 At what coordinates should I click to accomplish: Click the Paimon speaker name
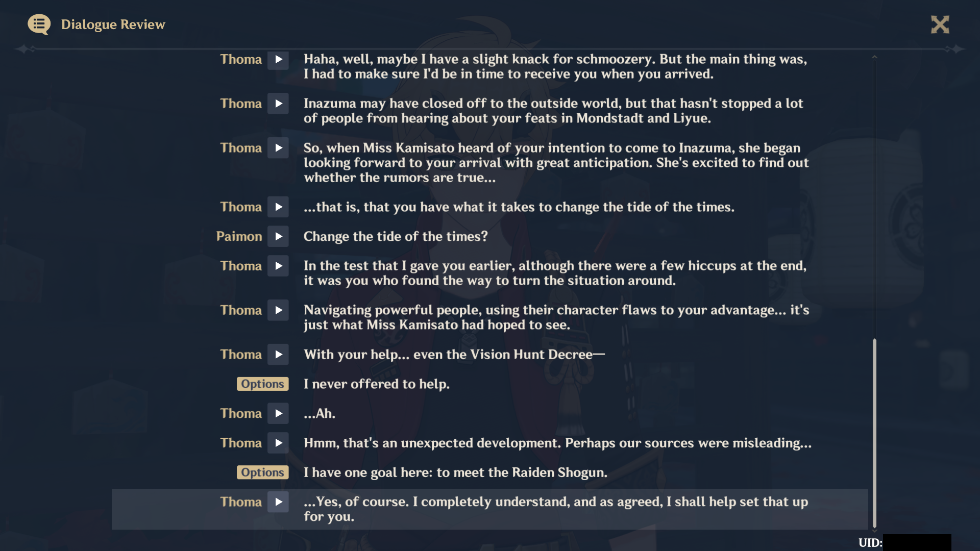239,237
